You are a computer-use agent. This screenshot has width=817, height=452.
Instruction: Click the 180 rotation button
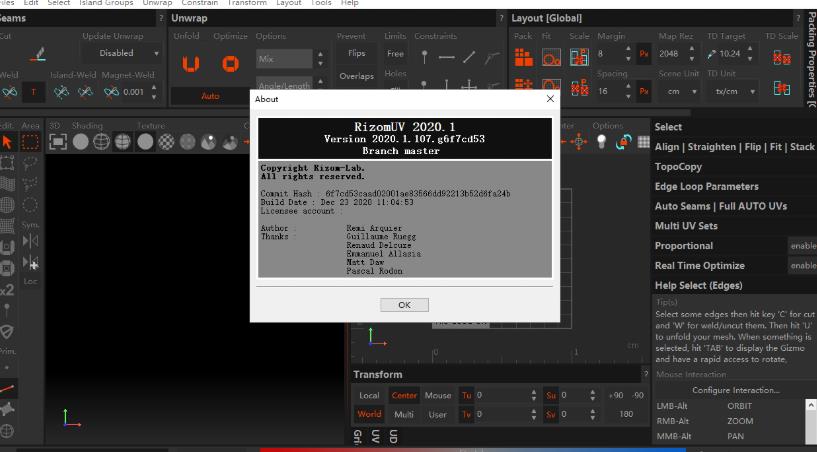click(x=626, y=414)
